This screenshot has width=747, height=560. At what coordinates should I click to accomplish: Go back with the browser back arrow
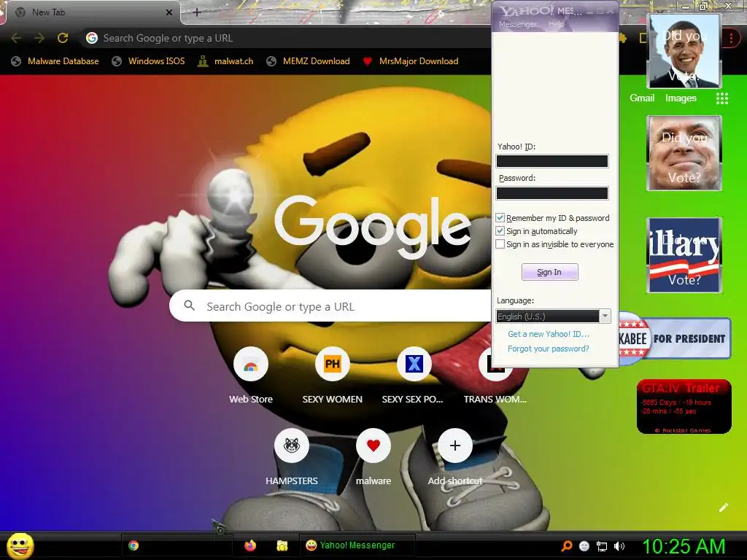tap(16, 38)
